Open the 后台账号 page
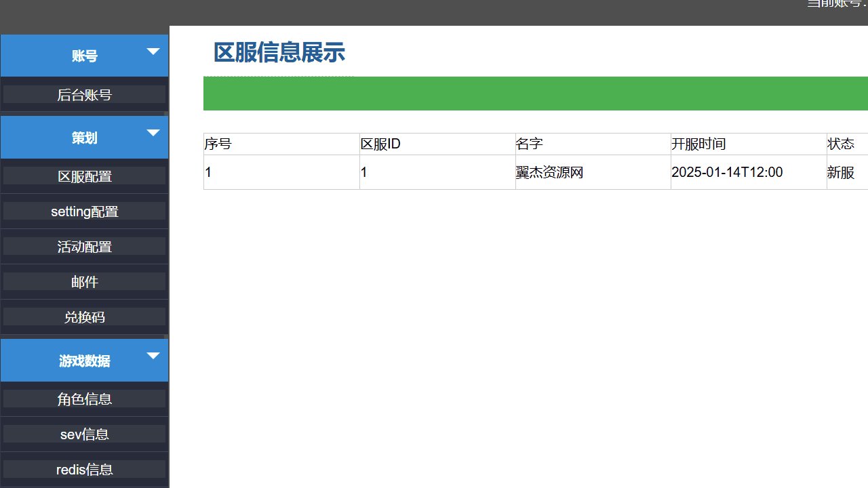 [x=84, y=94]
